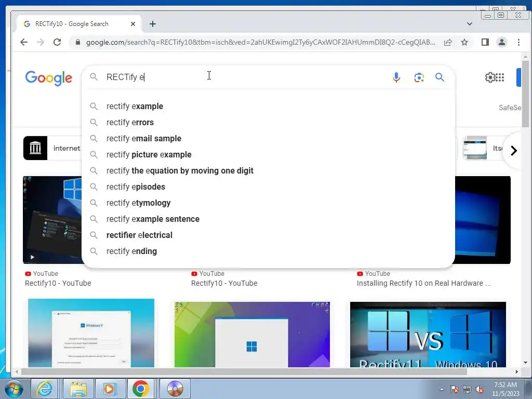This screenshot has width=532, height=399.
Task: Open the second 'Rectify10 - YouTube' link
Action: click(224, 283)
